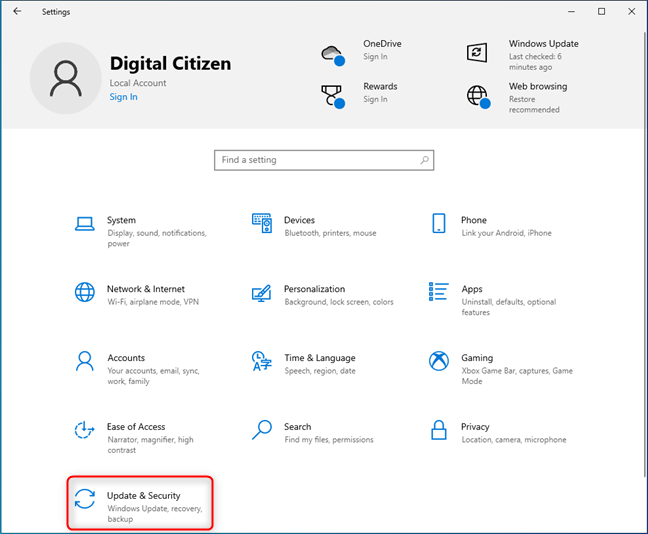The height and width of the screenshot is (534, 648).
Task: Click 'Last checked: 6 minutes ago' text
Action: click(535, 62)
